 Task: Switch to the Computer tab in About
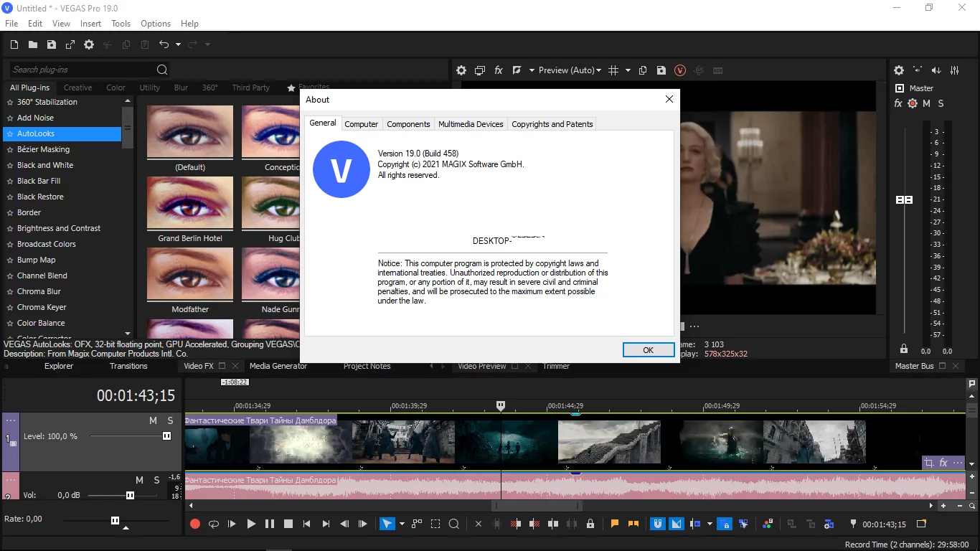coord(361,124)
